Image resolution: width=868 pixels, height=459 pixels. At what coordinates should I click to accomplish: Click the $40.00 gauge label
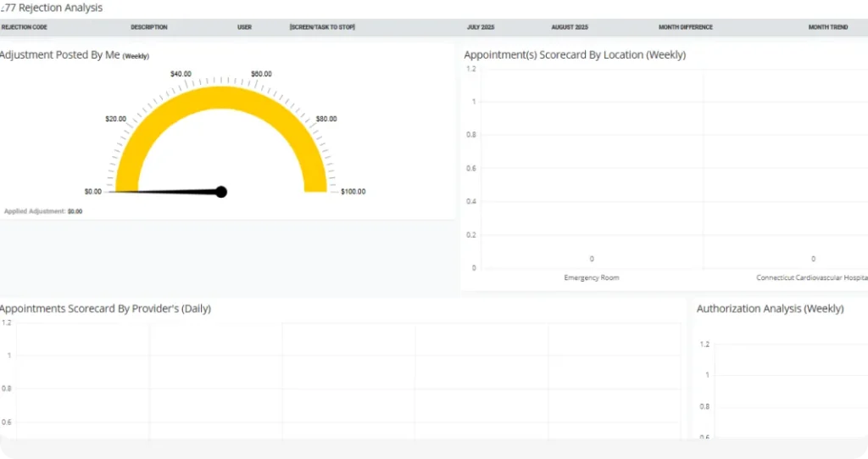coord(181,74)
